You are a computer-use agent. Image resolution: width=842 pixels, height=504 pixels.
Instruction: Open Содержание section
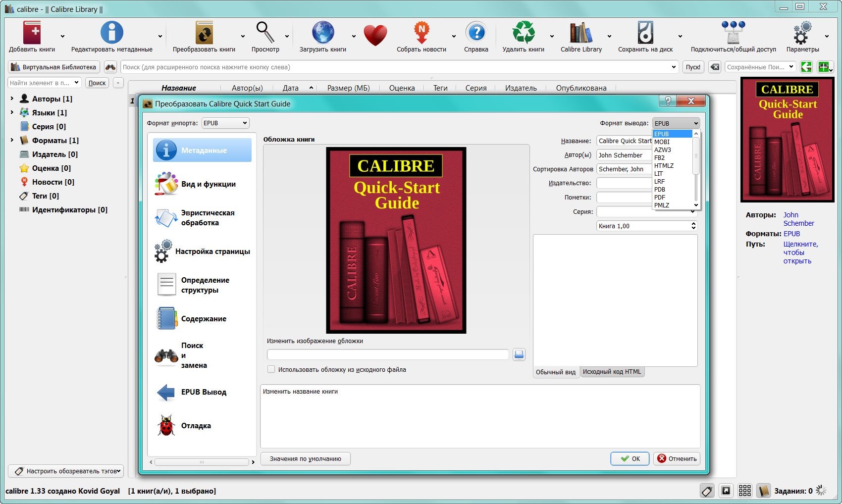tap(202, 319)
